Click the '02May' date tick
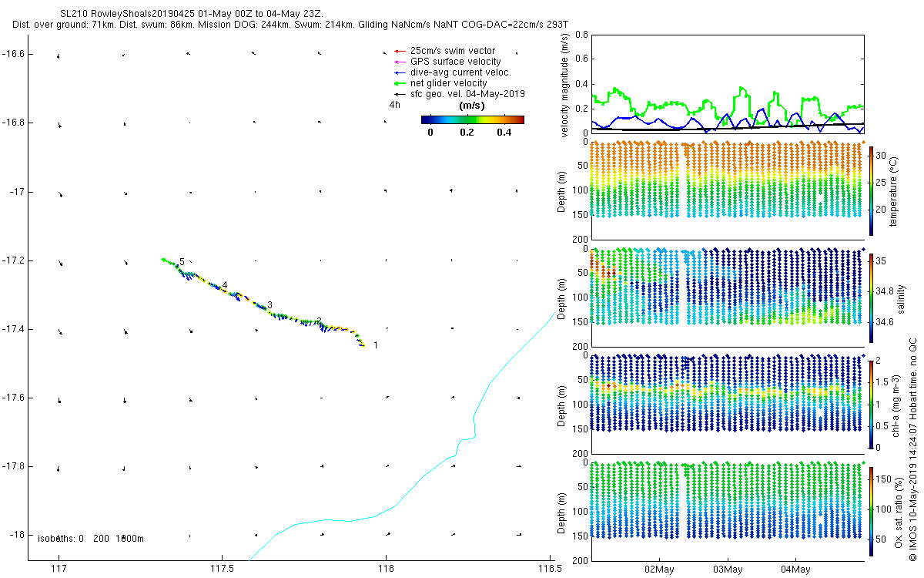 coord(659,570)
